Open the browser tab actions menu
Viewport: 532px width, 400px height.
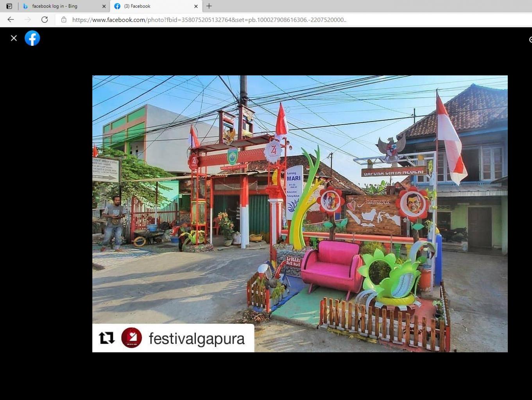9,6
